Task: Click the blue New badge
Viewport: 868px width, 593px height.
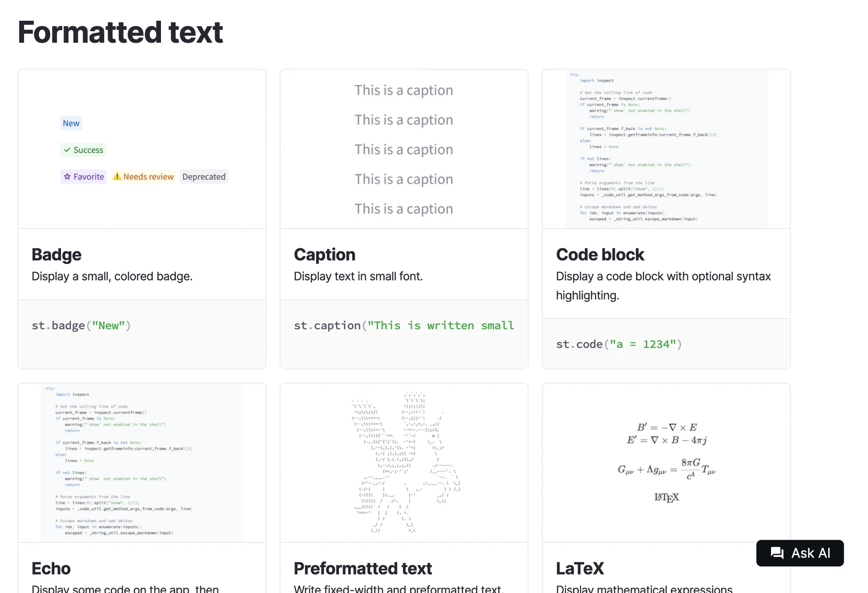Action: click(x=71, y=123)
